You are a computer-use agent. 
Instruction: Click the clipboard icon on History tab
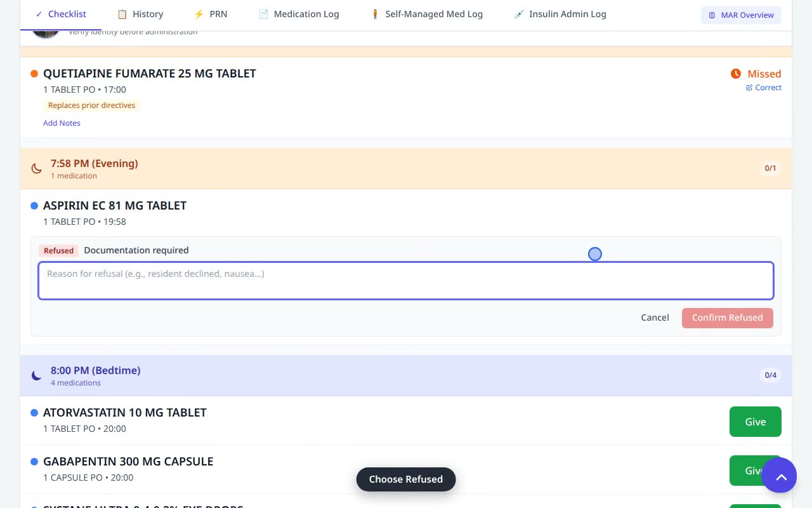(x=122, y=14)
